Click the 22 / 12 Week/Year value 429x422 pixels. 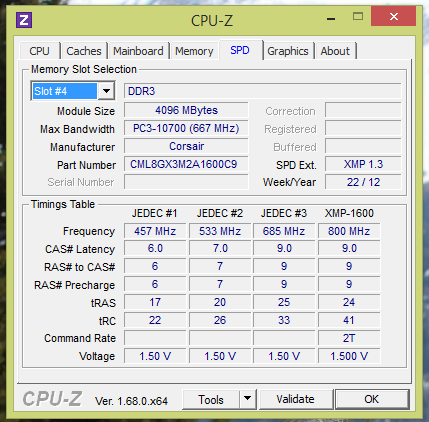pos(363,182)
